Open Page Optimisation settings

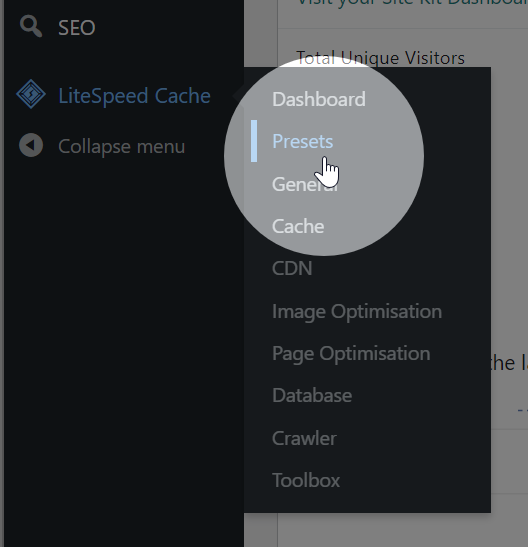click(351, 353)
